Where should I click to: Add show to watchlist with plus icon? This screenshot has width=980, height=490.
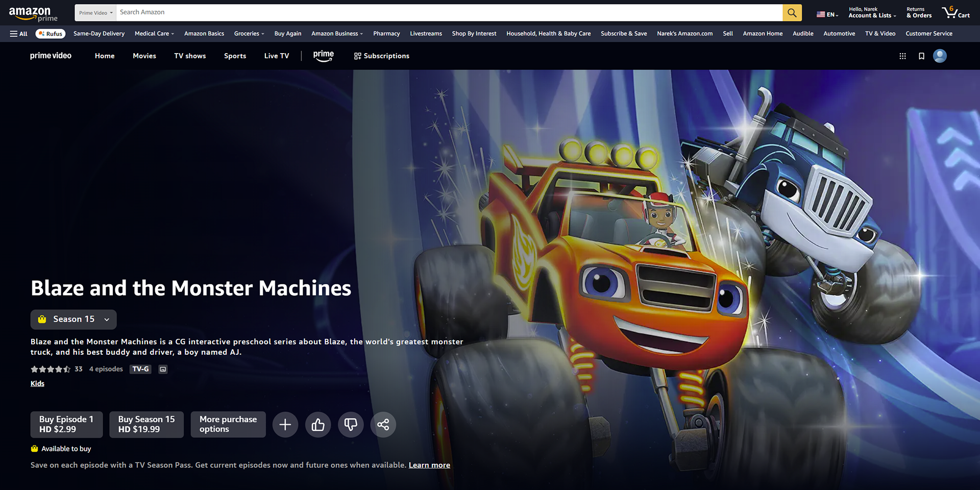tap(285, 425)
